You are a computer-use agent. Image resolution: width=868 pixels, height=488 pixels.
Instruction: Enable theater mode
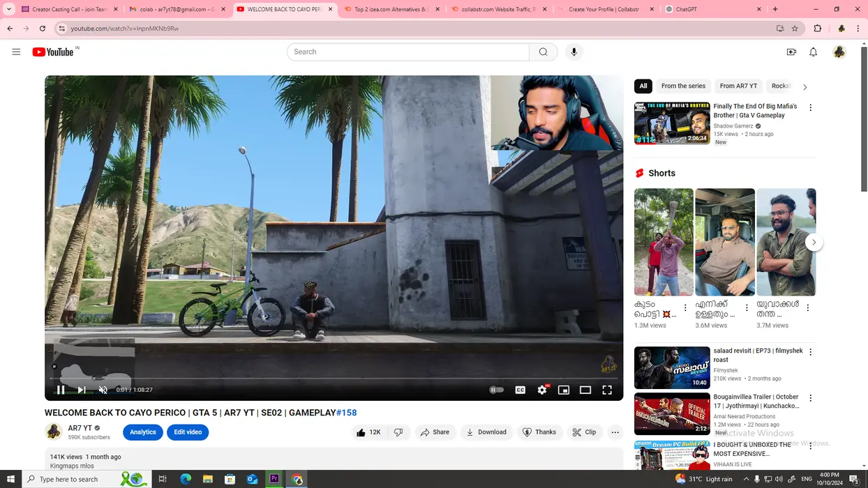point(585,390)
